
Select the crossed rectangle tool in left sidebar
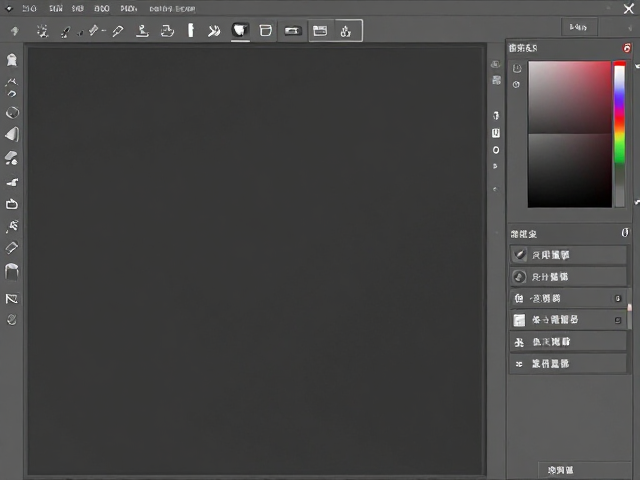coord(12,299)
